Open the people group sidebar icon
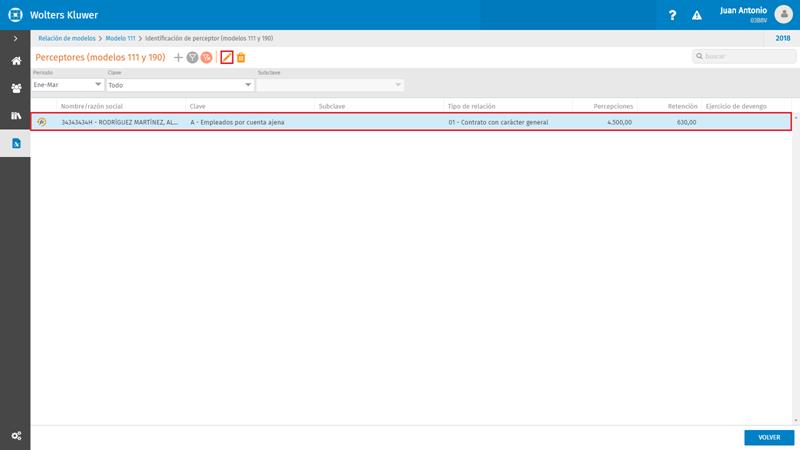The image size is (800, 450). (16, 88)
